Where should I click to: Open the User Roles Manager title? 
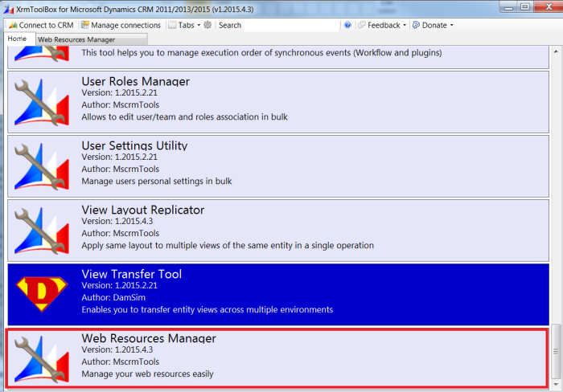pyautogui.click(x=135, y=81)
